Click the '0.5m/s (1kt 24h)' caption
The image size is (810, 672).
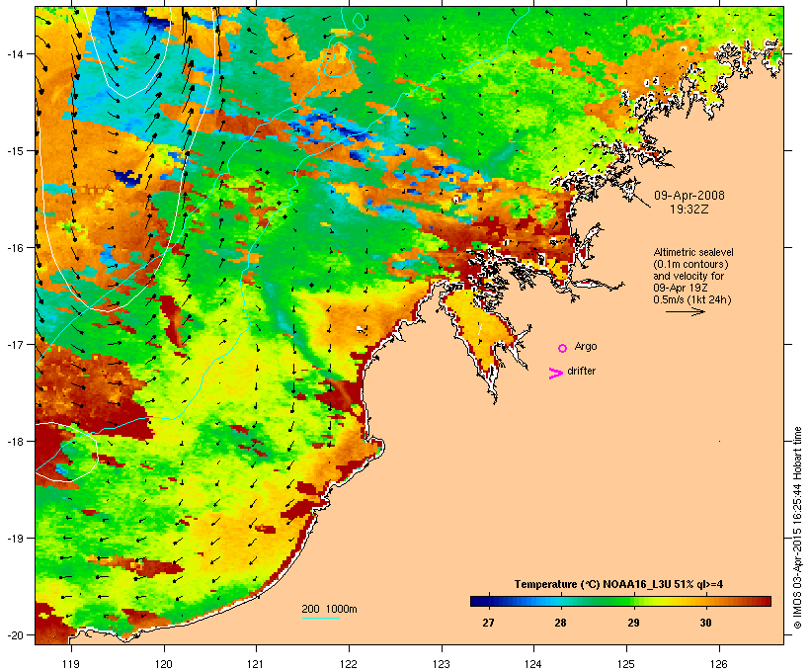692,299
